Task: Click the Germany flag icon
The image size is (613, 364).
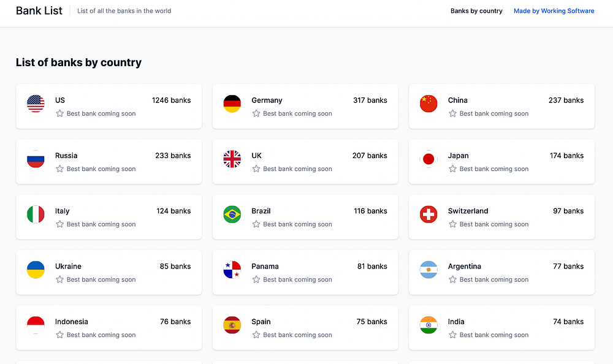Action: tap(232, 104)
